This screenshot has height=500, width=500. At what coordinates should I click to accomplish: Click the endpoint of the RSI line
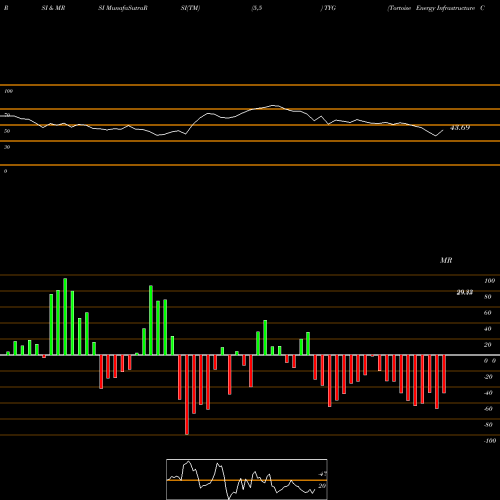(x=443, y=130)
